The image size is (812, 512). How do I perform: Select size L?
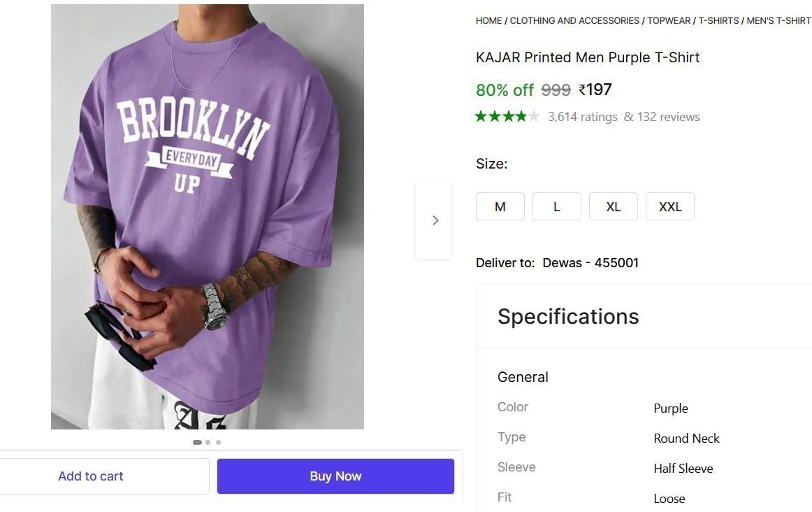pos(556,206)
